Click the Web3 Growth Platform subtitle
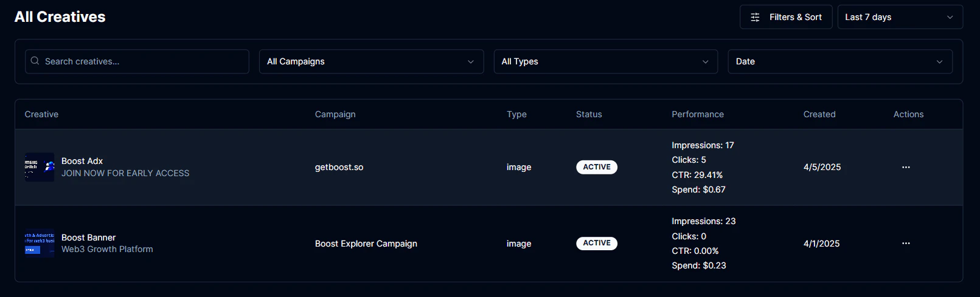This screenshot has width=980, height=297. (107, 249)
